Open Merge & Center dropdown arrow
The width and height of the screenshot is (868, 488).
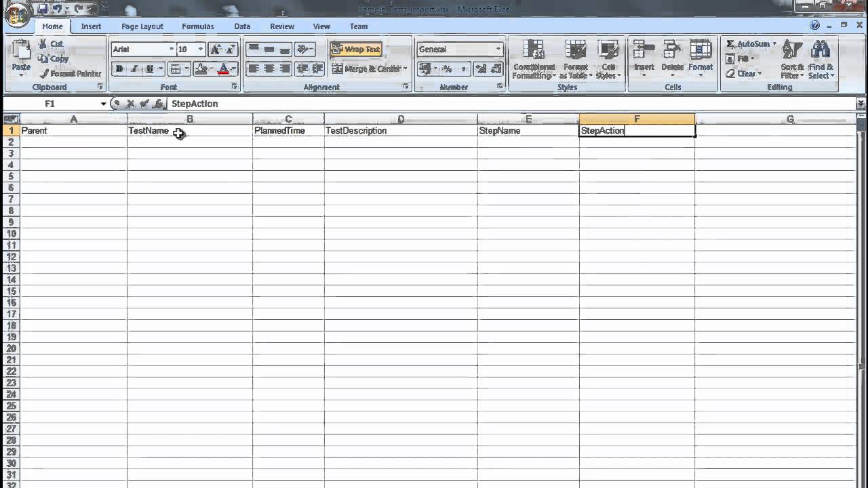click(406, 68)
